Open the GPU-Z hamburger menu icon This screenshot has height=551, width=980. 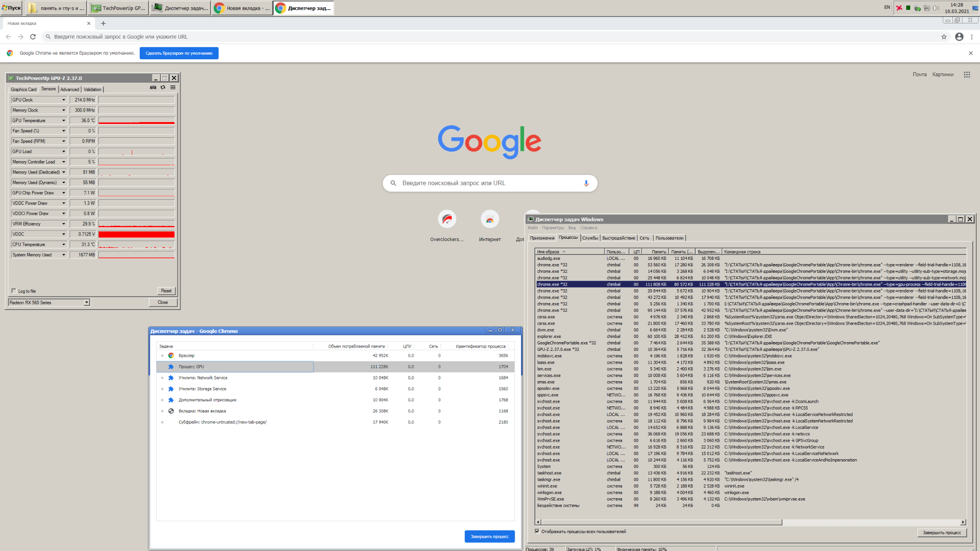click(x=173, y=87)
